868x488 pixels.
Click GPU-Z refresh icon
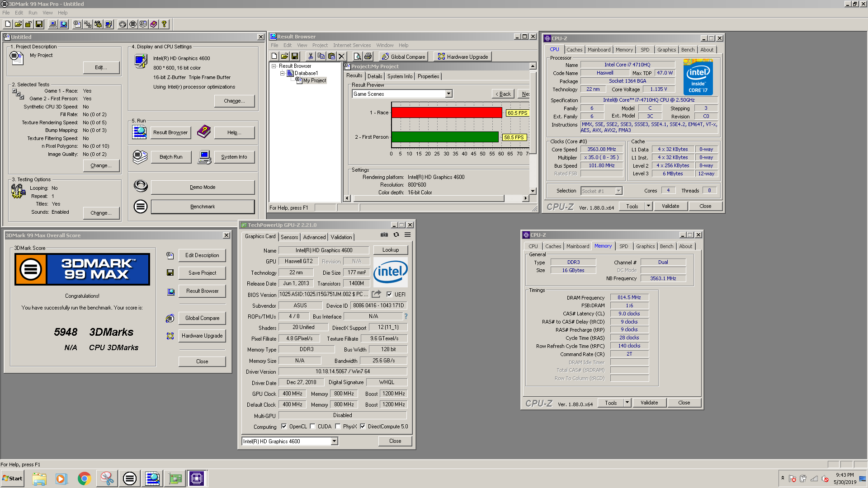pyautogui.click(x=396, y=235)
